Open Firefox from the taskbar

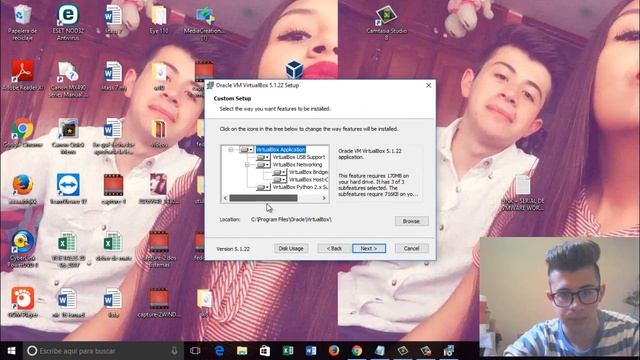pos(334,351)
